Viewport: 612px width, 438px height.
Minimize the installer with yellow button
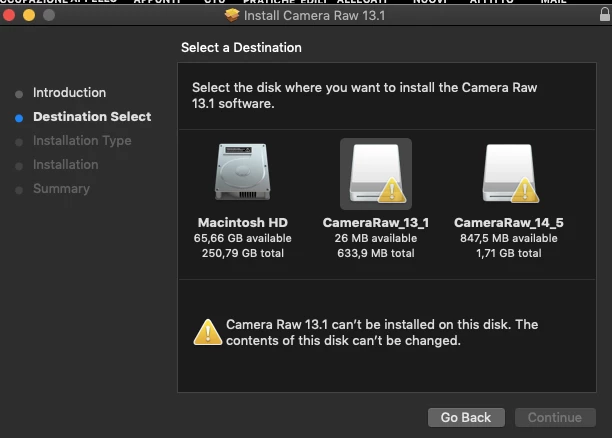coord(29,15)
